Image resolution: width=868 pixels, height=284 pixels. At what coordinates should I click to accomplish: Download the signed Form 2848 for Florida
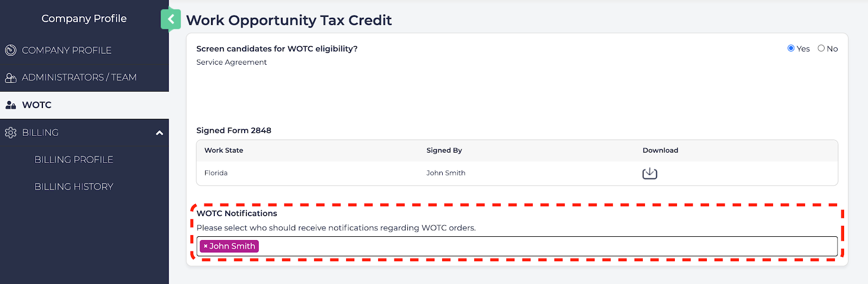coord(649,173)
